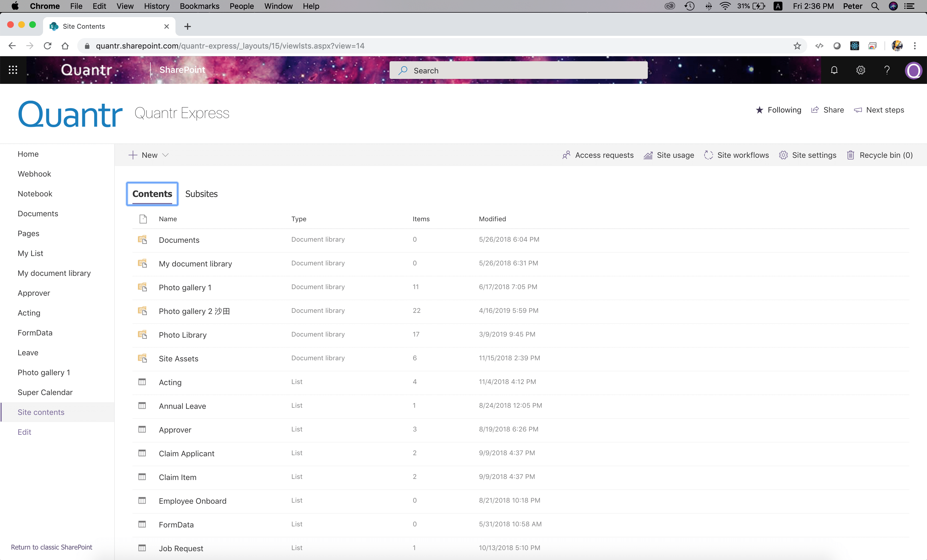
Task: Click the Quantr site logo
Action: [70, 114]
